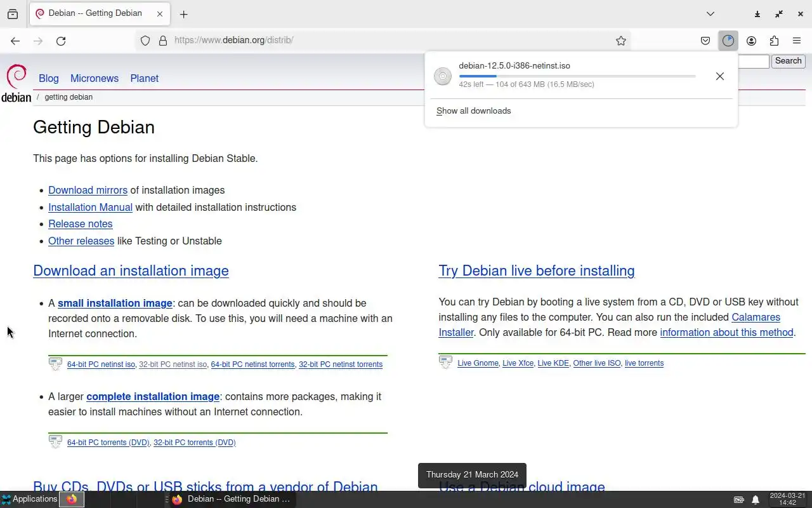Click the ISO file disc icon
The width and height of the screenshot is (812, 508).
tap(443, 76)
